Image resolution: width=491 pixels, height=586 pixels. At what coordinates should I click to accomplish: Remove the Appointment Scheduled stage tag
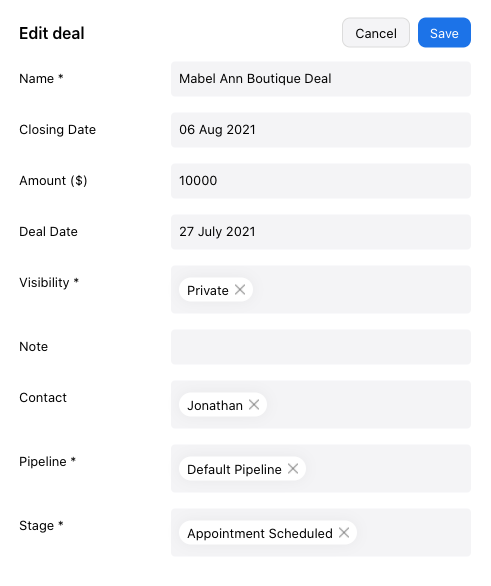344,533
